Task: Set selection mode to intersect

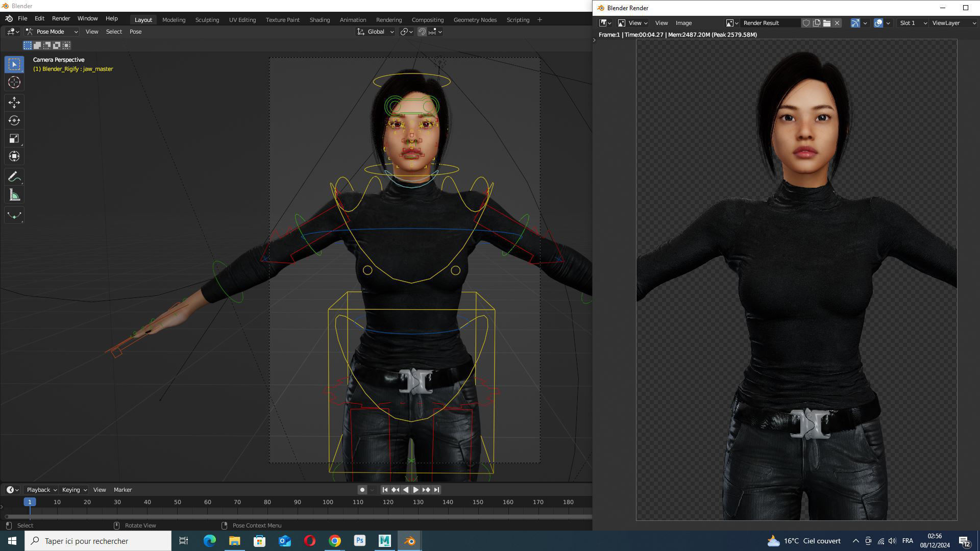Action: click(66, 45)
